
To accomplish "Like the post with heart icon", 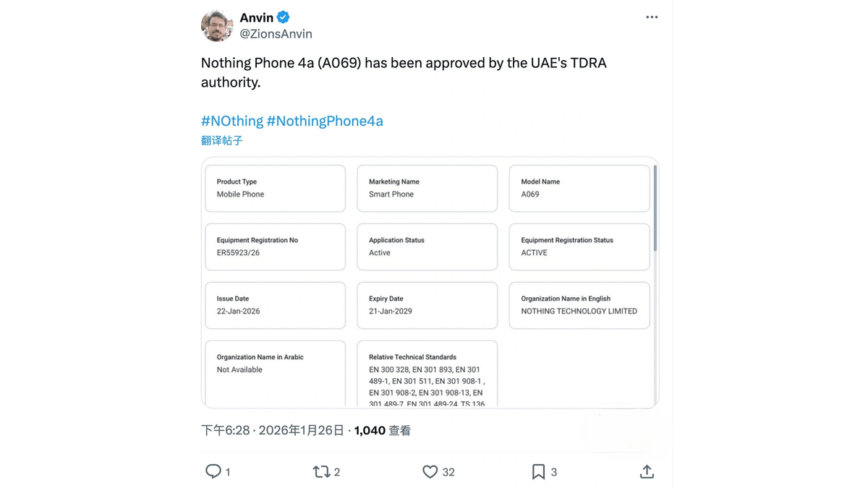I will pyautogui.click(x=430, y=471).
